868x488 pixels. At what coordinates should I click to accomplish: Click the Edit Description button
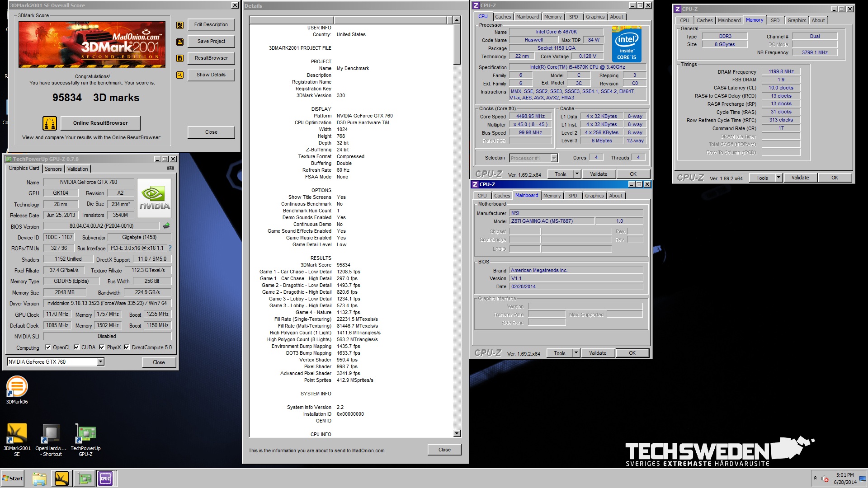click(211, 25)
